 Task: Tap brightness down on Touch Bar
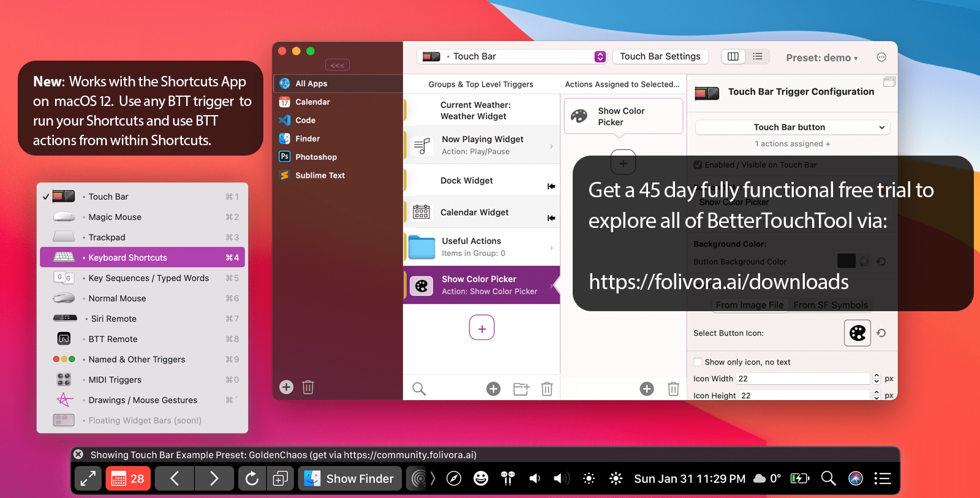[x=589, y=478]
